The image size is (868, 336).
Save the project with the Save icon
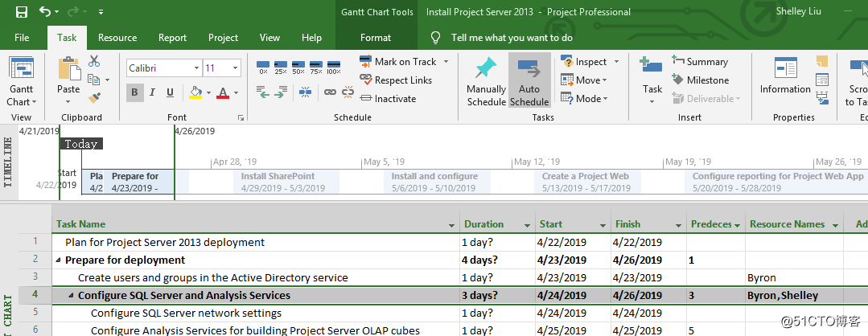point(22,11)
